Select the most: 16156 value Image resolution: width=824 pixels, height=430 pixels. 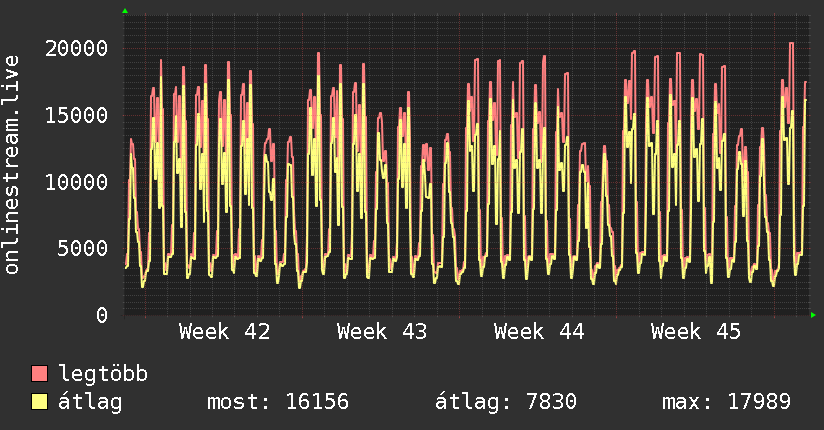pyautogui.click(x=278, y=402)
